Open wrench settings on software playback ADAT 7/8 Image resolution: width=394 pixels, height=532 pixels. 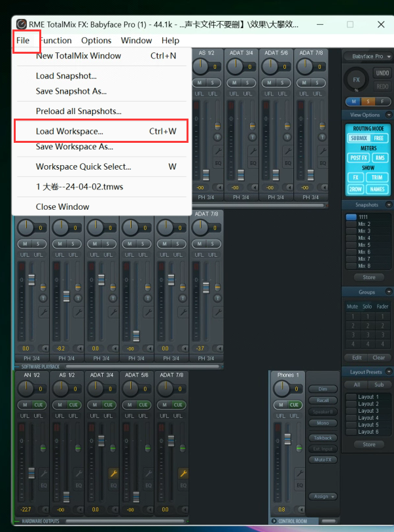[x=218, y=312]
